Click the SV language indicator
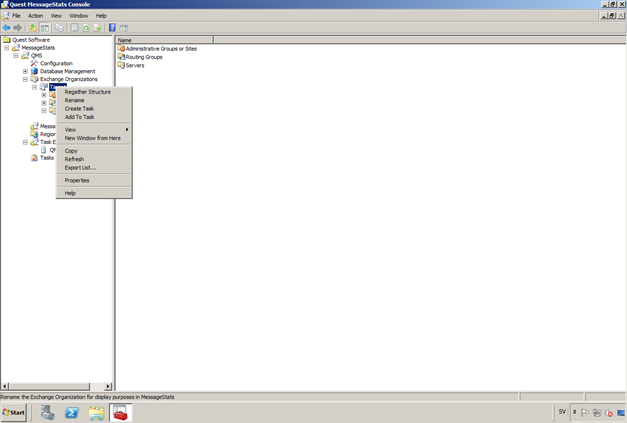The image size is (627, 423). click(x=562, y=412)
